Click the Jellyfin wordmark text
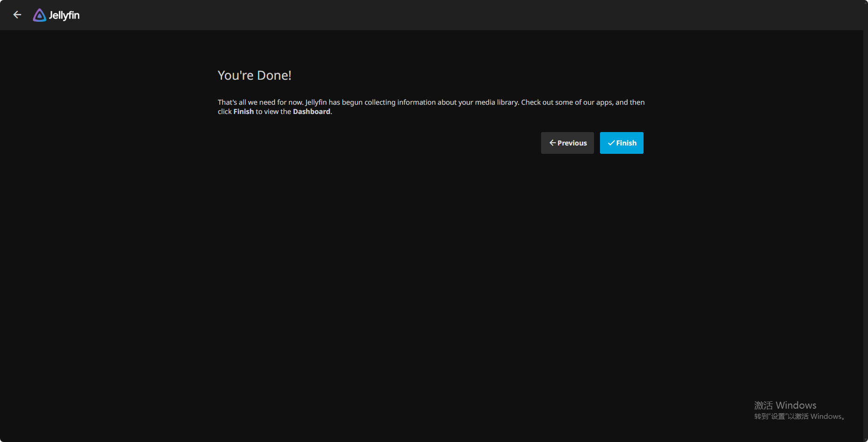Image resolution: width=868 pixels, height=442 pixels. (x=64, y=15)
